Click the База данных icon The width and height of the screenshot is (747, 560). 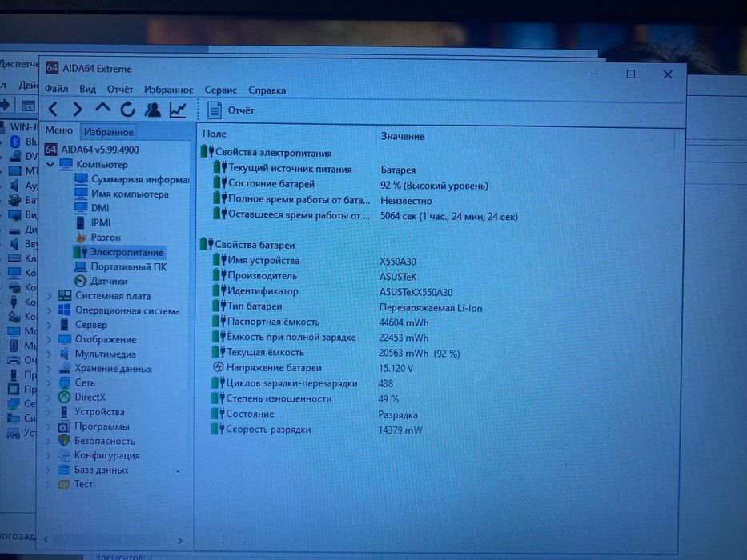point(64,470)
